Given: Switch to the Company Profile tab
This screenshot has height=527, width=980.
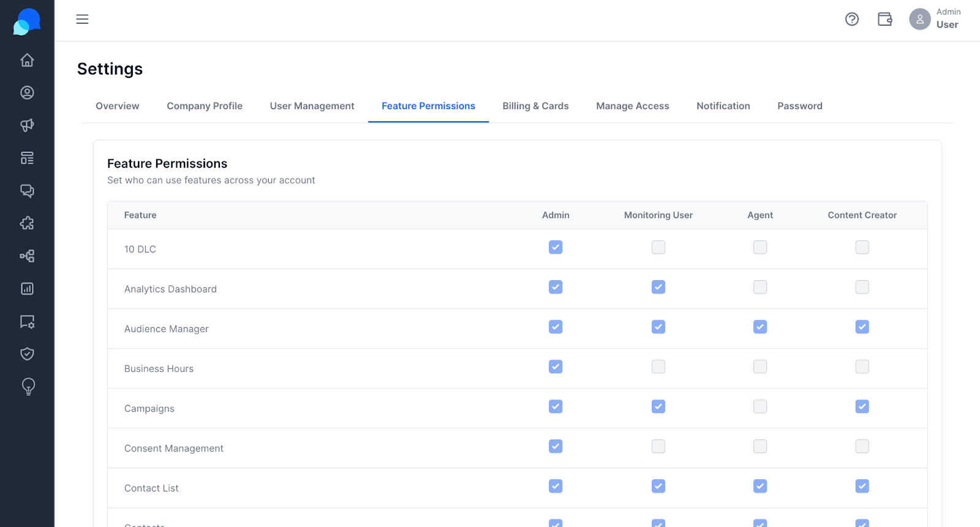Looking at the screenshot, I should click(x=205, y=106).
